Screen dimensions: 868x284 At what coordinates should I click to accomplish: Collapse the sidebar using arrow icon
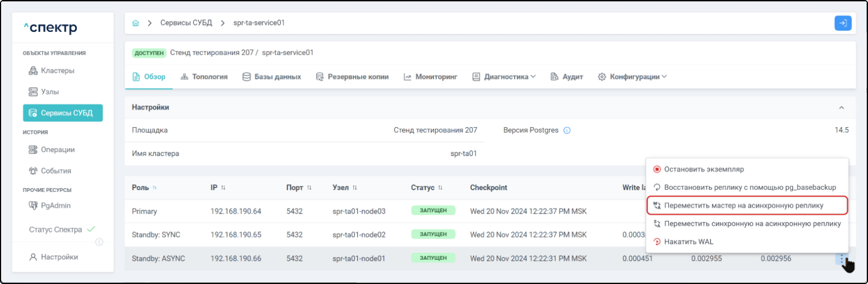point(99,242)
